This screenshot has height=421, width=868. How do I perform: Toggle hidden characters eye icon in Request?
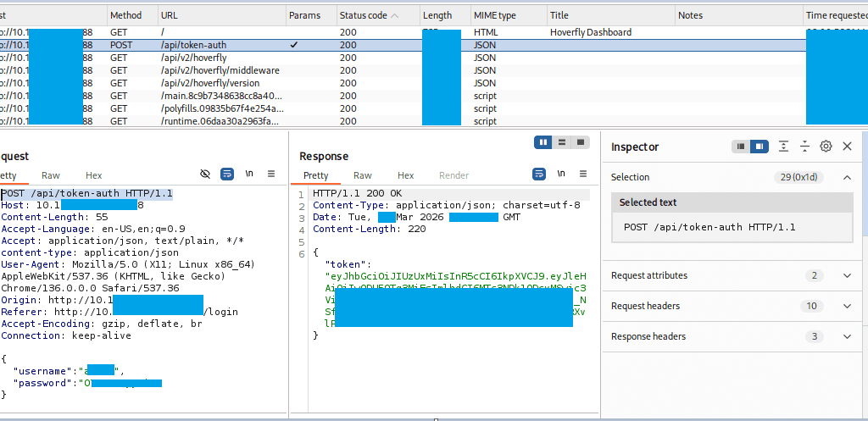pos(205,174)
